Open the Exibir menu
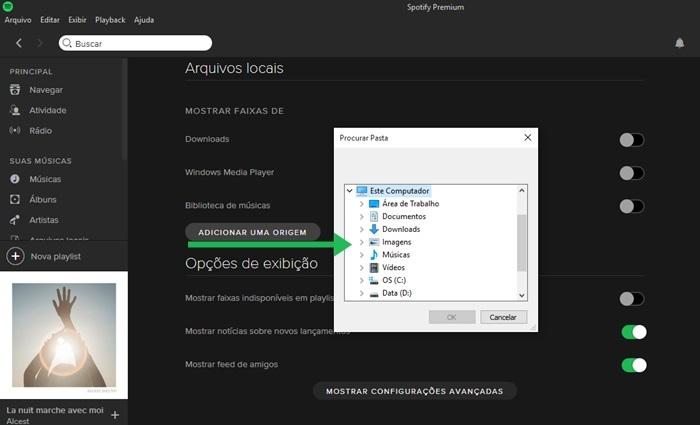This screenshot has width=700, height=425. pos(77,20)
